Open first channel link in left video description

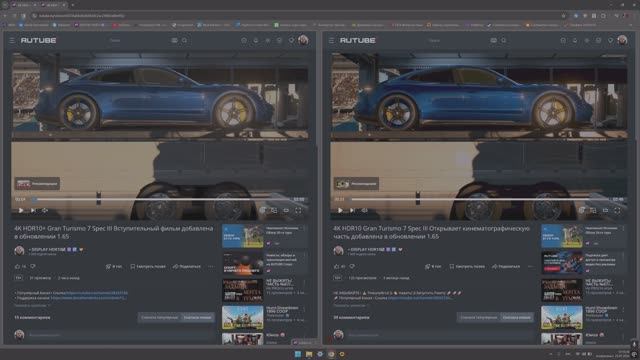tap(97, 293)
